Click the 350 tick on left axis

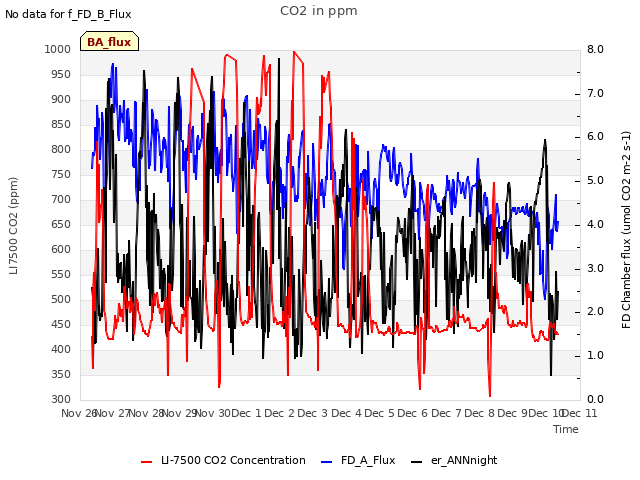[x=61, y=374]
